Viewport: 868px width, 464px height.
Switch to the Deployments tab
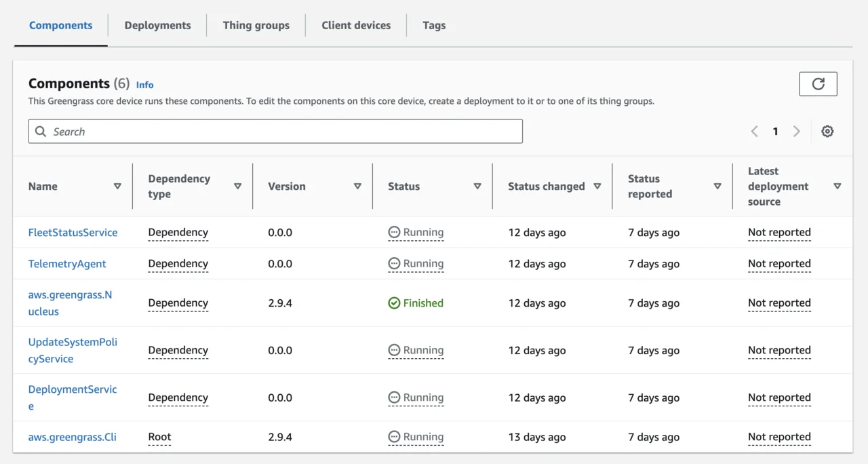click(x=157, y=25)
